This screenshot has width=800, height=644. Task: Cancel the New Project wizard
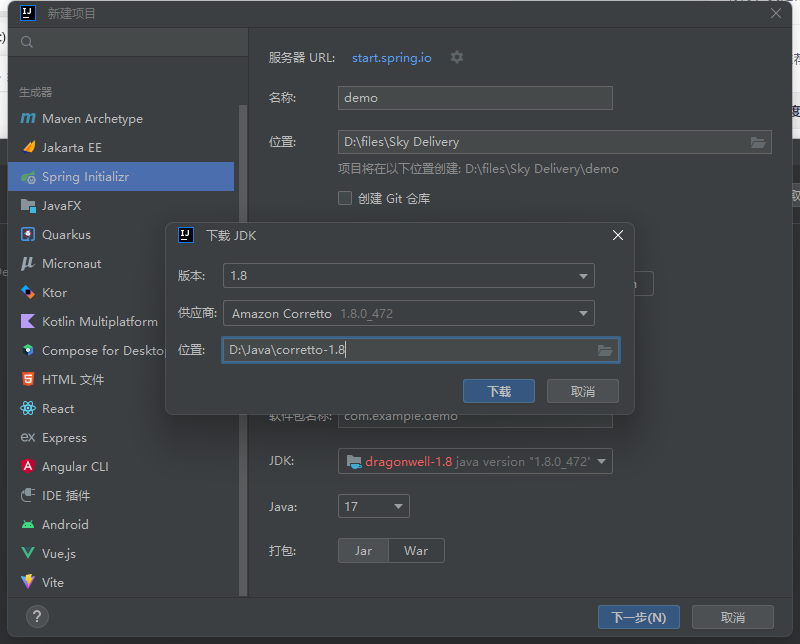pos(733,617)
